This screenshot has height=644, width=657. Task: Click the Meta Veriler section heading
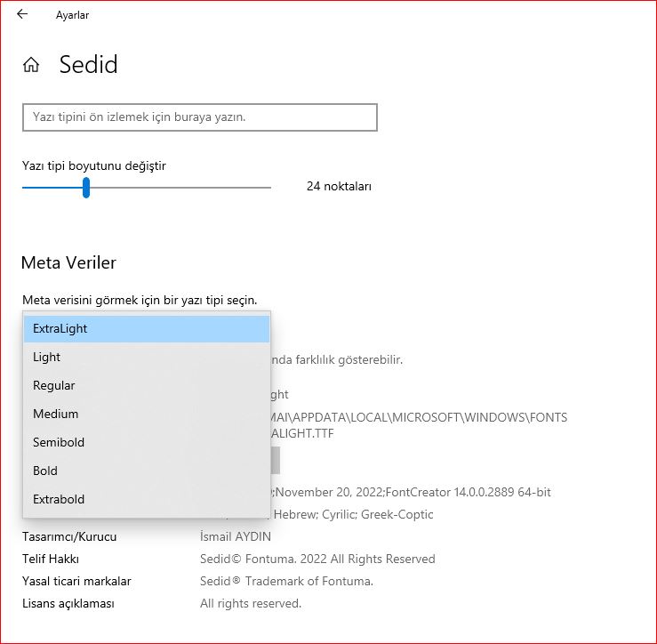coord(68,262)
